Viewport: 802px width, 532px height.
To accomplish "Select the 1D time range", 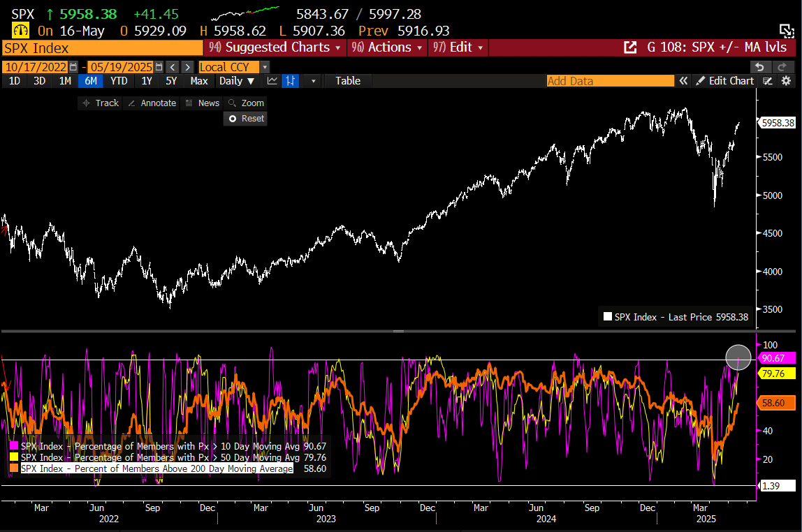I will click(14, 81).
